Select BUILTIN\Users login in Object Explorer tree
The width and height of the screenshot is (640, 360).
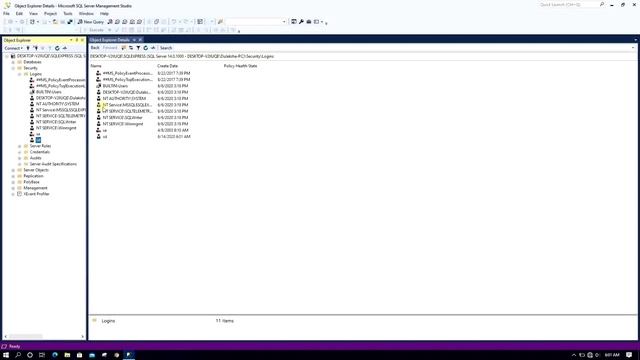[x=49, y=92]
